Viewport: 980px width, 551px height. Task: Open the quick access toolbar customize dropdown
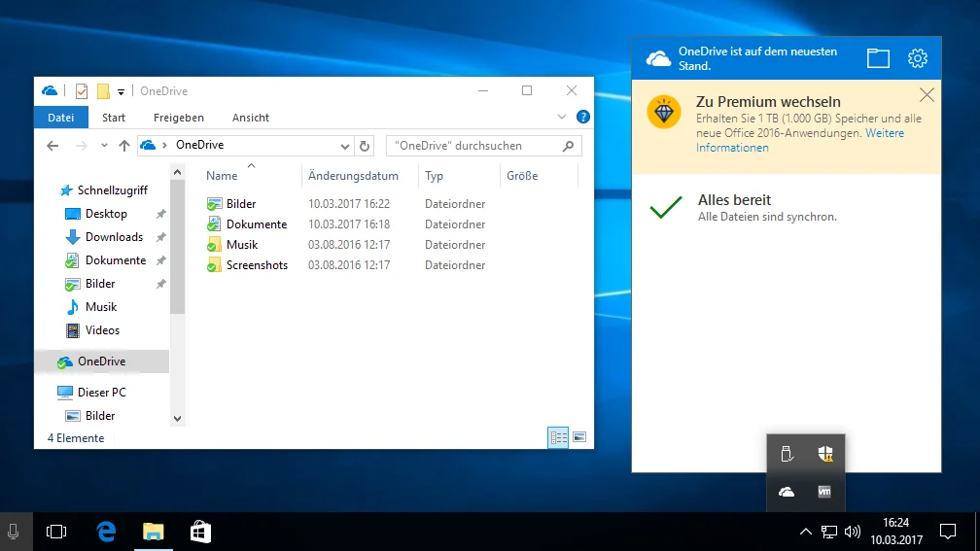[121, 91]
